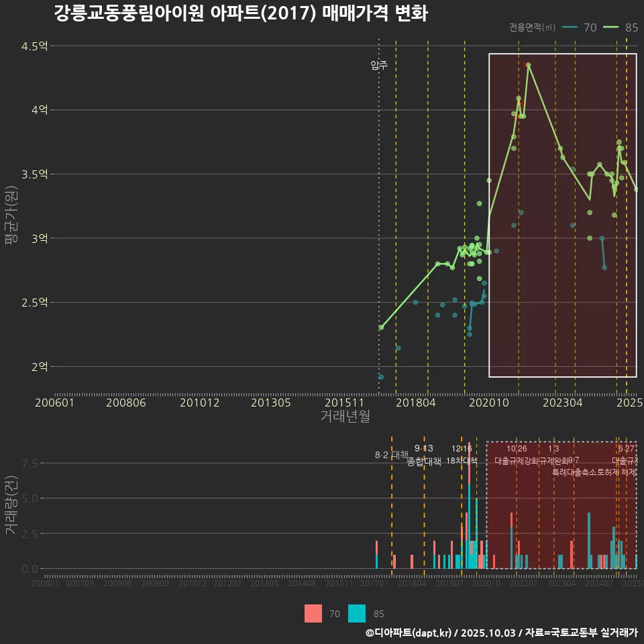
Task: Click the 12·16 18차대책 marker label
Action: [462, 455]
